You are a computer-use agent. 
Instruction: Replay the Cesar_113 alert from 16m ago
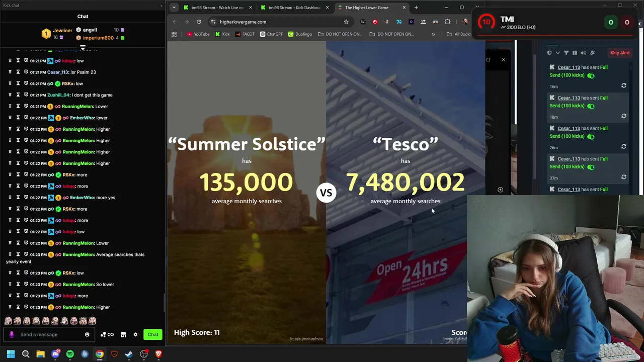pyautogui.click(x=624, y=86)
